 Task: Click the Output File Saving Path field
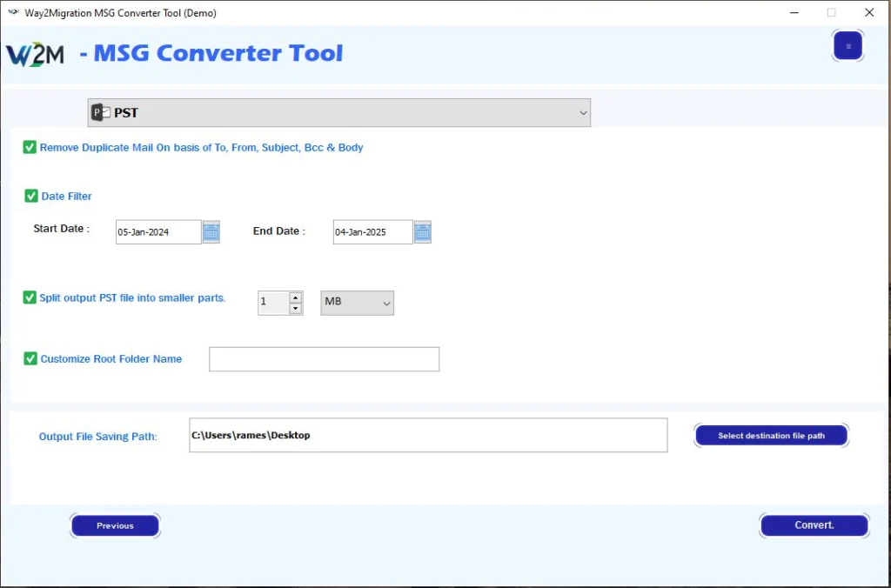pos(427,436)
